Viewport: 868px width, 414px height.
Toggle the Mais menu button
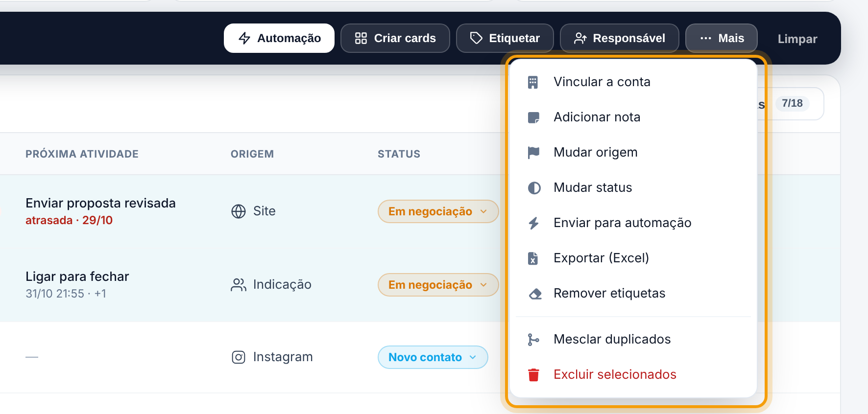722,38
